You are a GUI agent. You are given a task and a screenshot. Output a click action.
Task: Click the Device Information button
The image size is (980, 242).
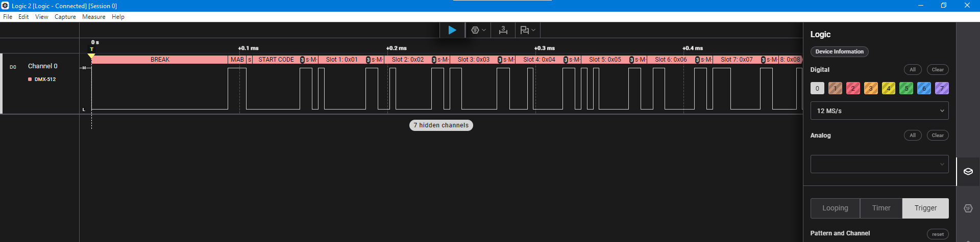839,51
